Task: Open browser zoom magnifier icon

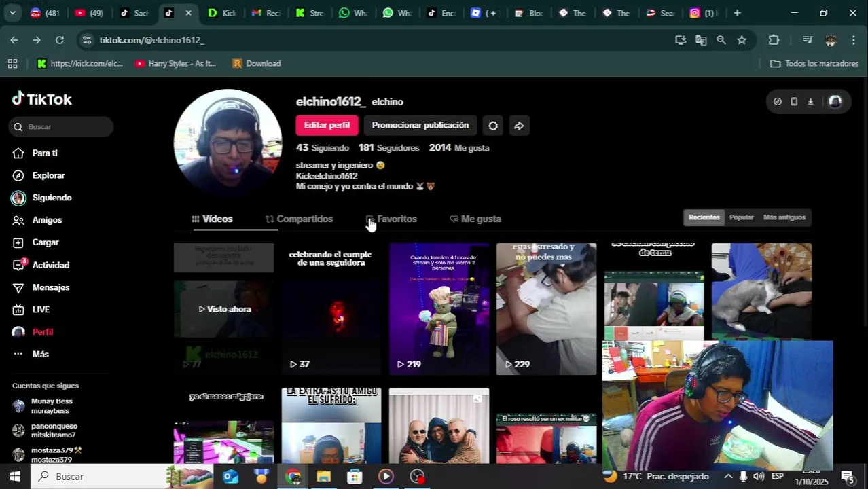Action: 721,40
